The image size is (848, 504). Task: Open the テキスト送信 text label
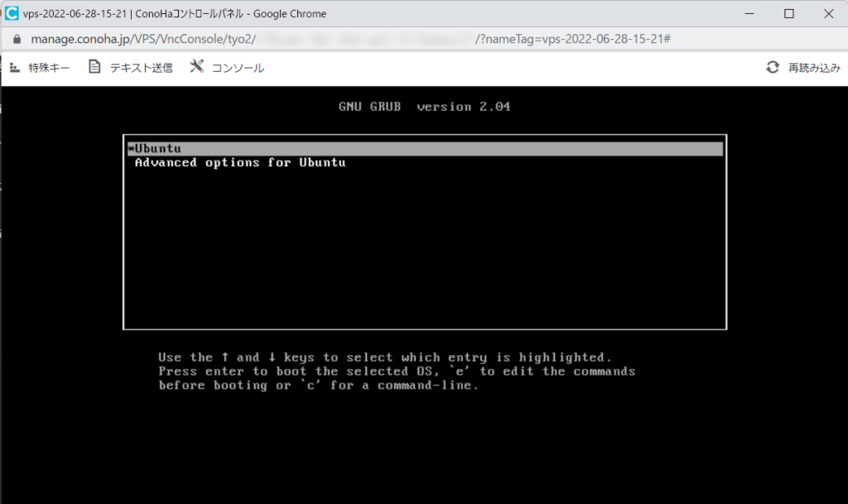coord(141,68)
